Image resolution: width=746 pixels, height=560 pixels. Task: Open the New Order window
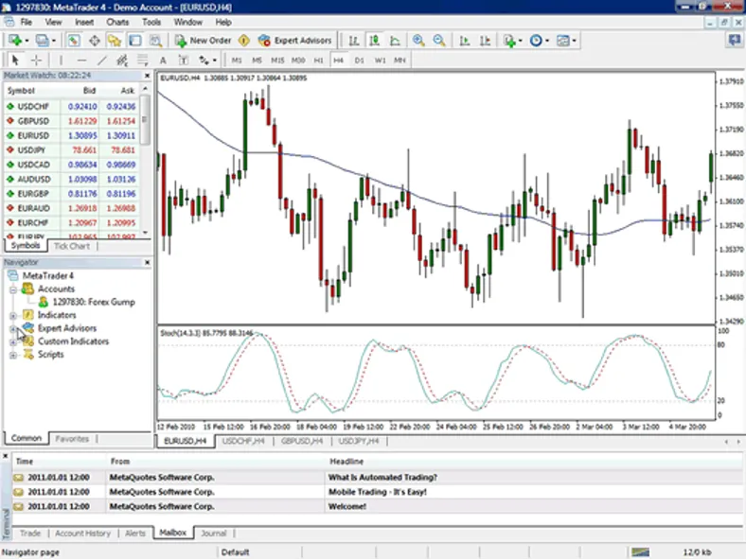point(204,41)
